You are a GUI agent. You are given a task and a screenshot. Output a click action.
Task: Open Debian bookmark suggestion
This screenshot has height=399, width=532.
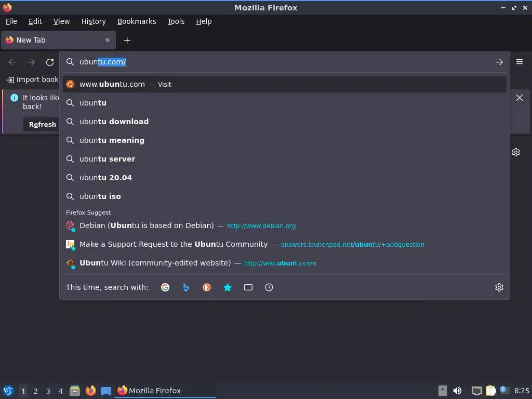pos(285,225)
